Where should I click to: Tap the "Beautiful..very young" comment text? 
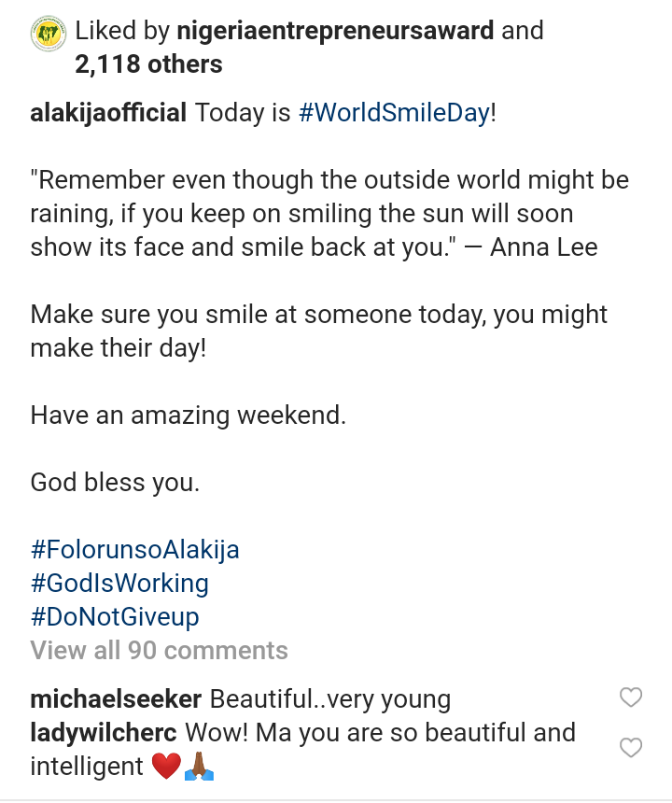[x=330, y=698]
